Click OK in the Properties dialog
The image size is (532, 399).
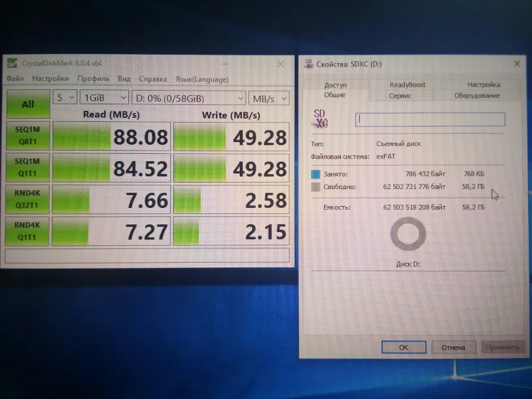click(x=404, y=347)
